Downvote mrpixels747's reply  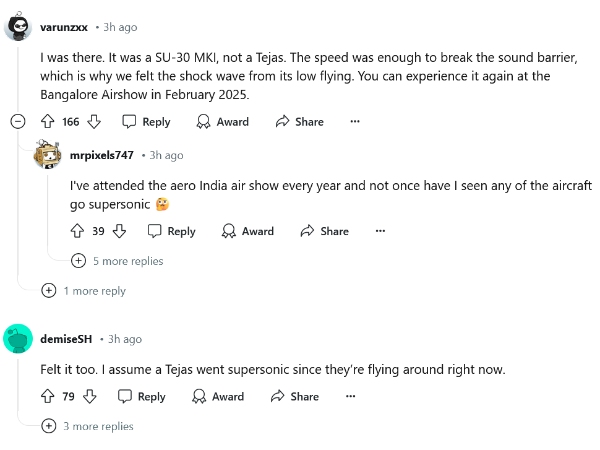[119, 231]
